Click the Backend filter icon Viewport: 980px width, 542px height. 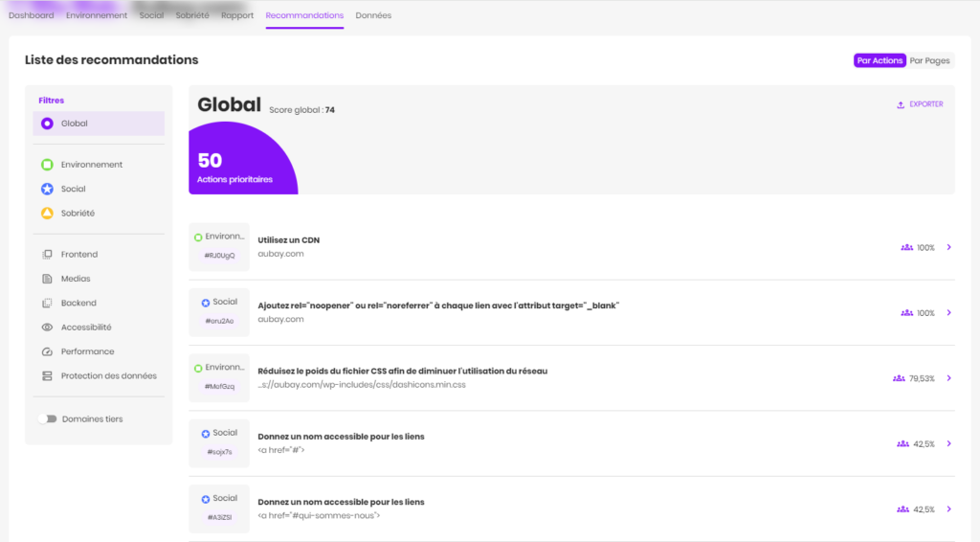pos(47,303)
